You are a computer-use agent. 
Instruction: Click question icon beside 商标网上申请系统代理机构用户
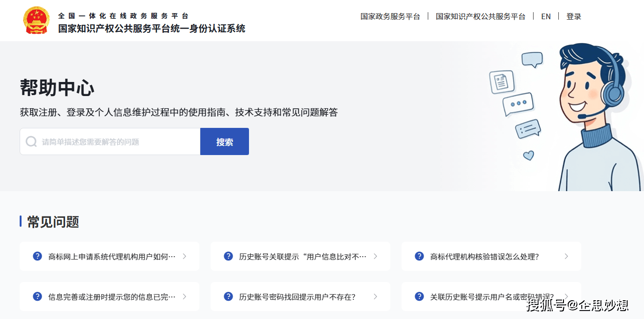coord(37,256)
